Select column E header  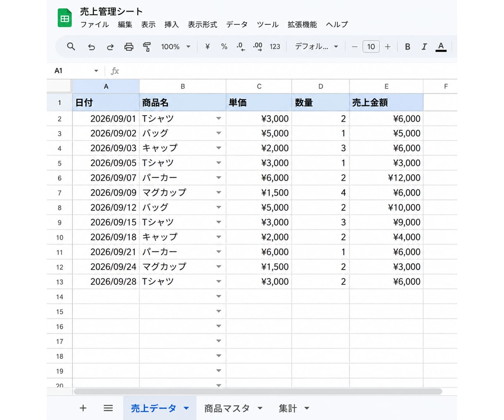coord(386,86)
